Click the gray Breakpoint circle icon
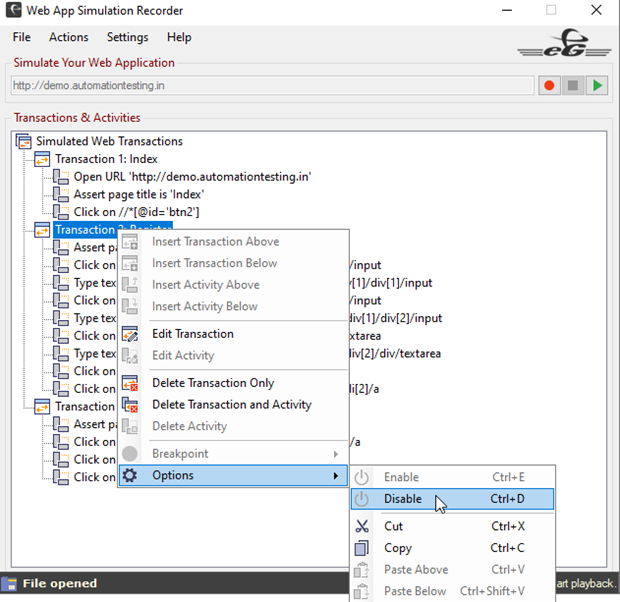 [130, 454]
